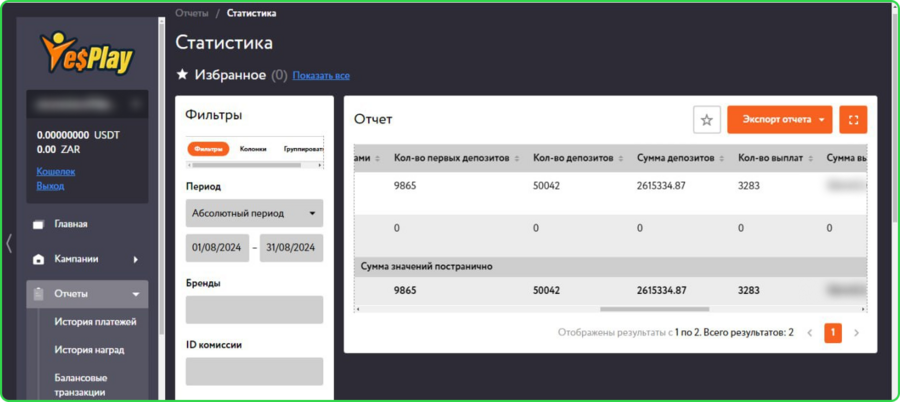The image size is (900, 402).
Task: Click the Избранное star icon
Action: 182,75
